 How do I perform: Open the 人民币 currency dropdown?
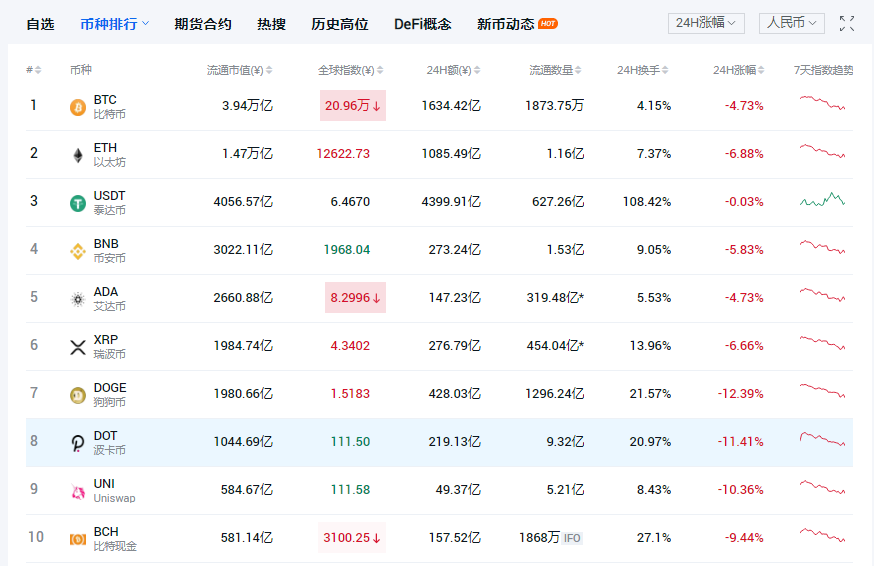tap(792, 23)
